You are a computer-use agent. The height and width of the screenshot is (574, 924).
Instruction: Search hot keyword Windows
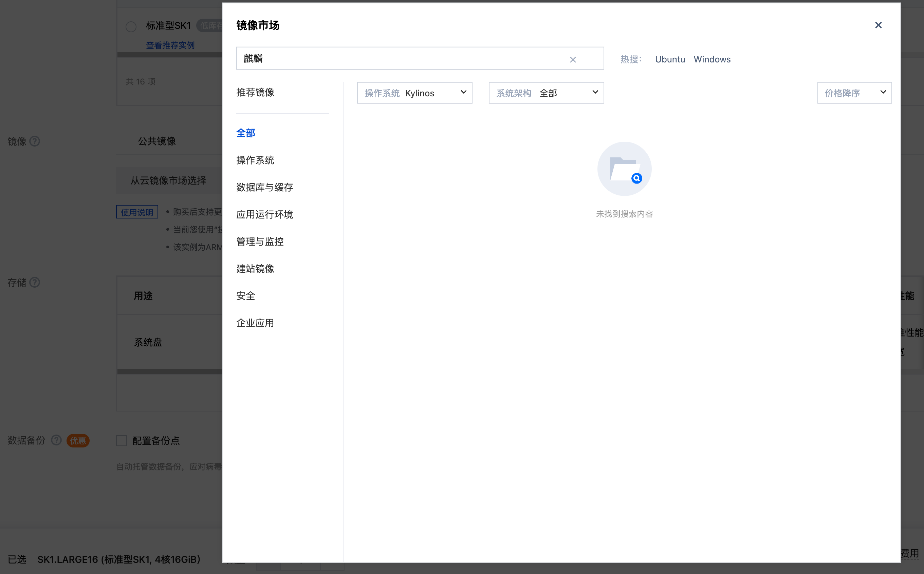(712, 59)
